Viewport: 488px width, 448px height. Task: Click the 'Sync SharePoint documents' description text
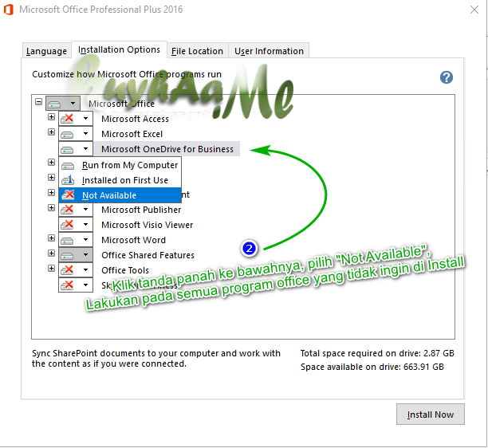(x=156, y=359)
